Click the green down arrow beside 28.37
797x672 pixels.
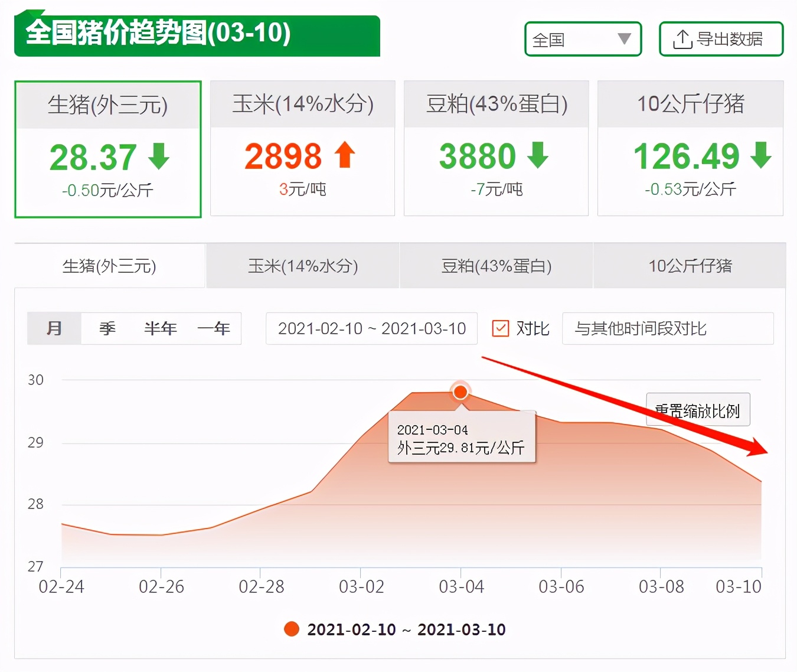click(159, 156)
